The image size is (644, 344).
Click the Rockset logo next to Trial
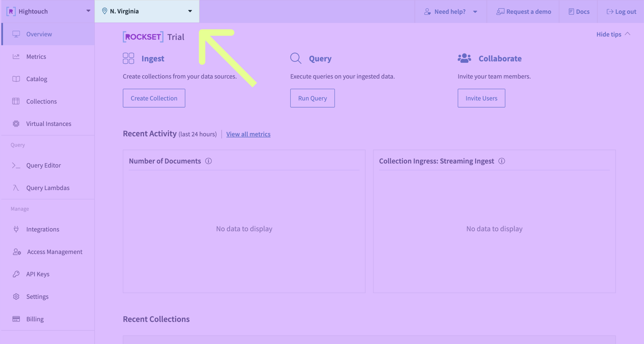[143, 37]
